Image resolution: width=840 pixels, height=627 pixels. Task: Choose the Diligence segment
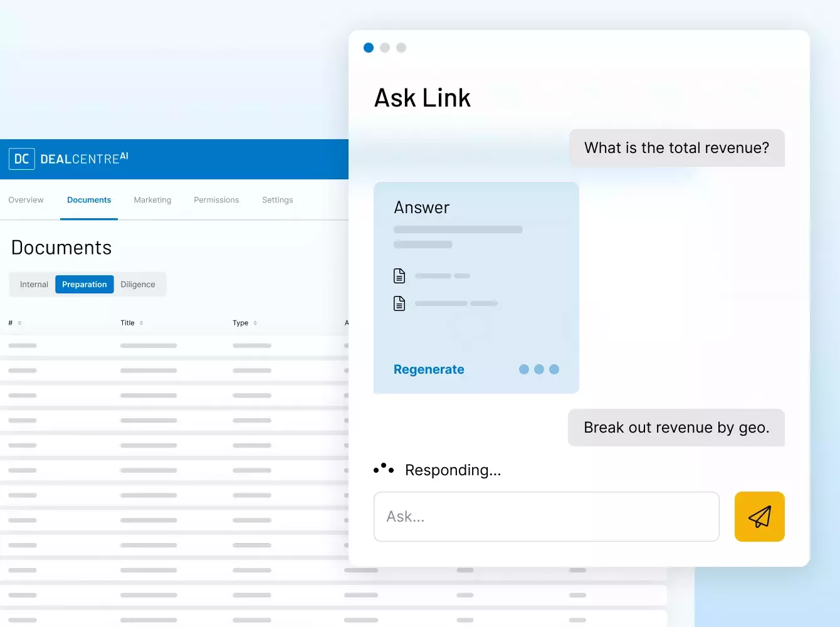tap(138, 285)
